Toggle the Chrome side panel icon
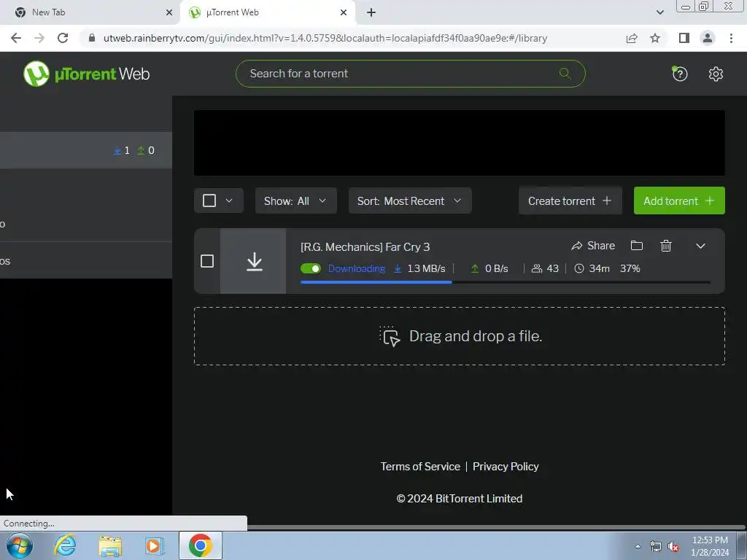Viewport: 747px width, 560px height. click(x=684, y=38)
